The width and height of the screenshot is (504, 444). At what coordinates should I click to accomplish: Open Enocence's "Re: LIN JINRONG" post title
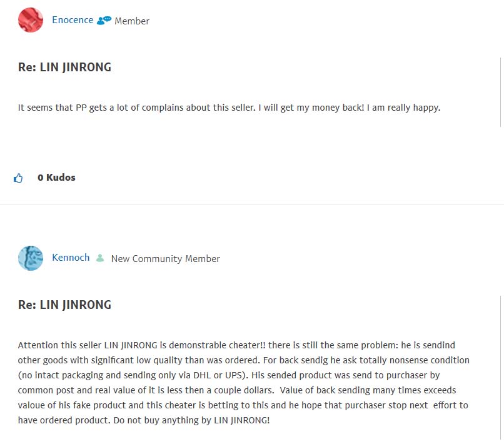[x=64, y=68]
